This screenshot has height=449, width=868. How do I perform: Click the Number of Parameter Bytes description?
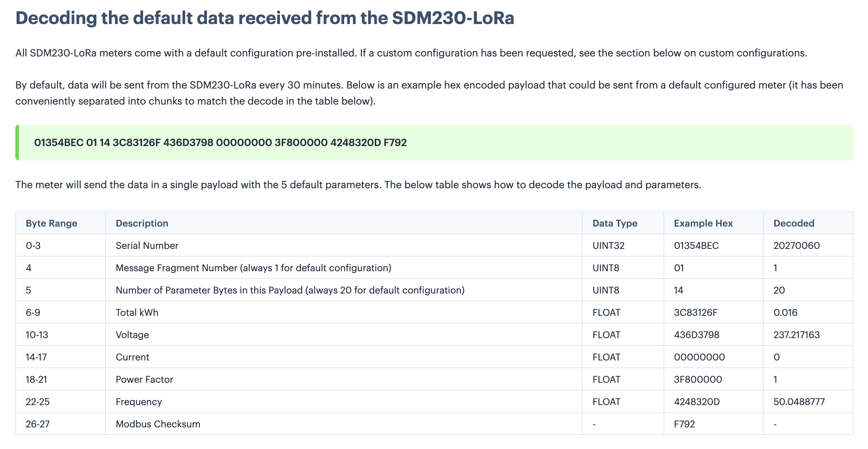(x=290, y=290)
